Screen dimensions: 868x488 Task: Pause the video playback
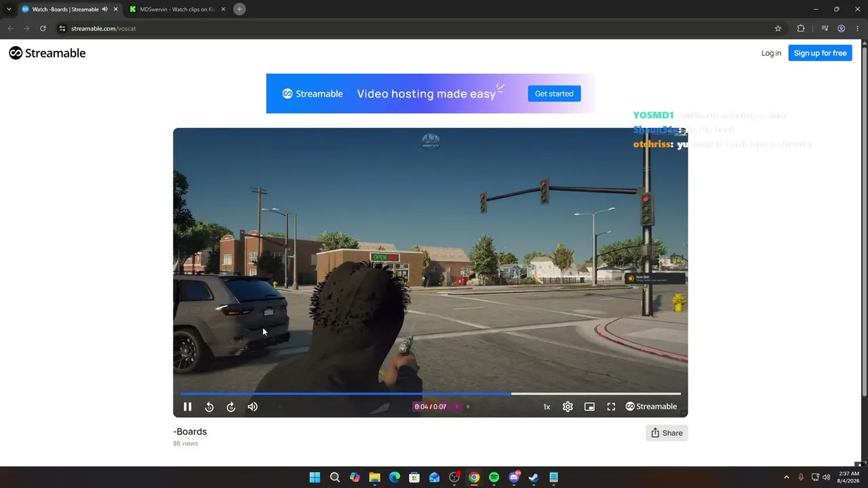188,407
